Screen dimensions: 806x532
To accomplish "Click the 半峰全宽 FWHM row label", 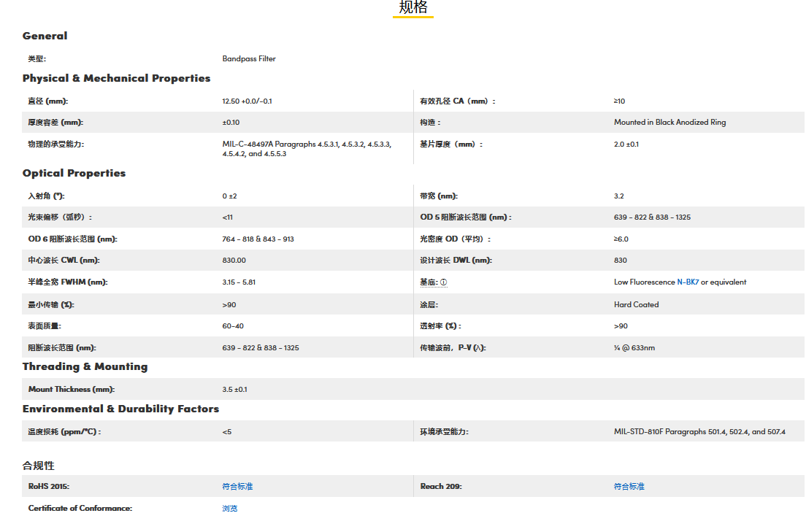I will coord(67,282).
